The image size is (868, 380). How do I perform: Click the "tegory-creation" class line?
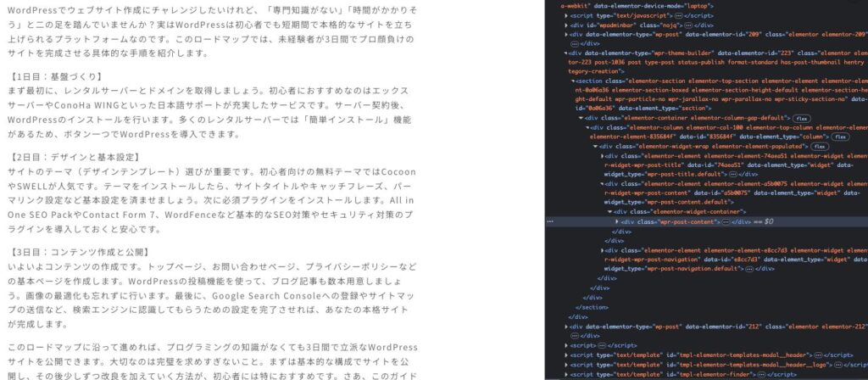point(596,71)
